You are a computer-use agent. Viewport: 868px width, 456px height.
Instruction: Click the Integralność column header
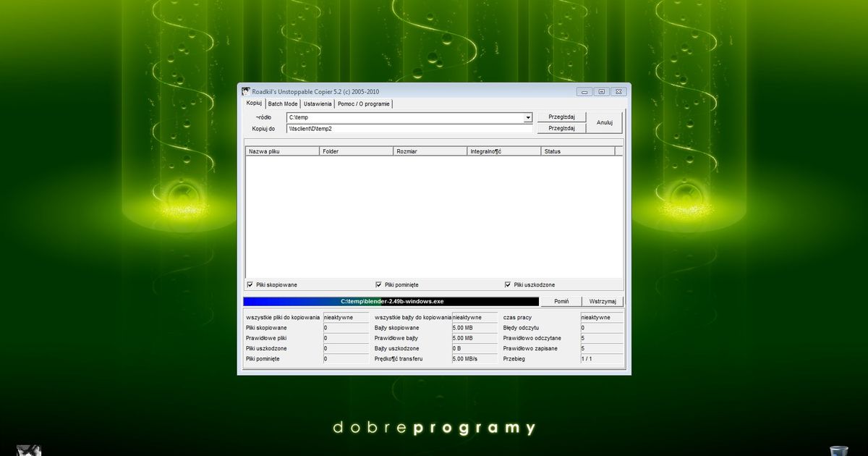coord(504,151)
